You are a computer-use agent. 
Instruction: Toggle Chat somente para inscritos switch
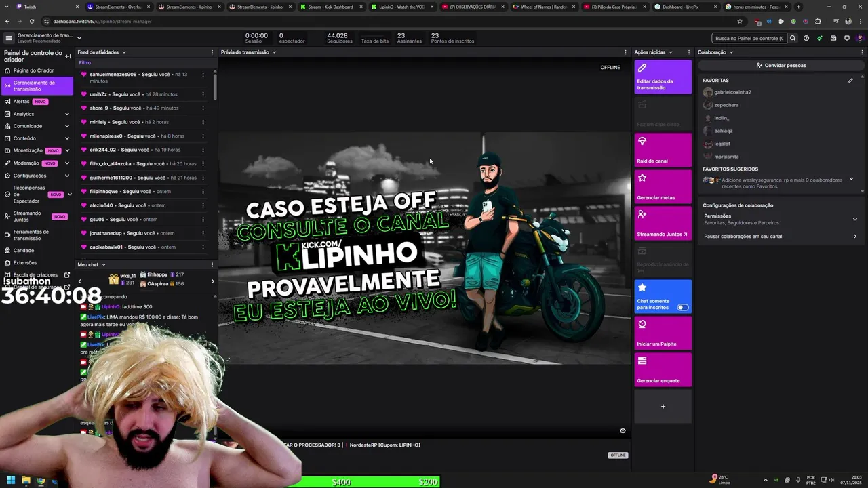pyautogui.click(x=683, y=307)
